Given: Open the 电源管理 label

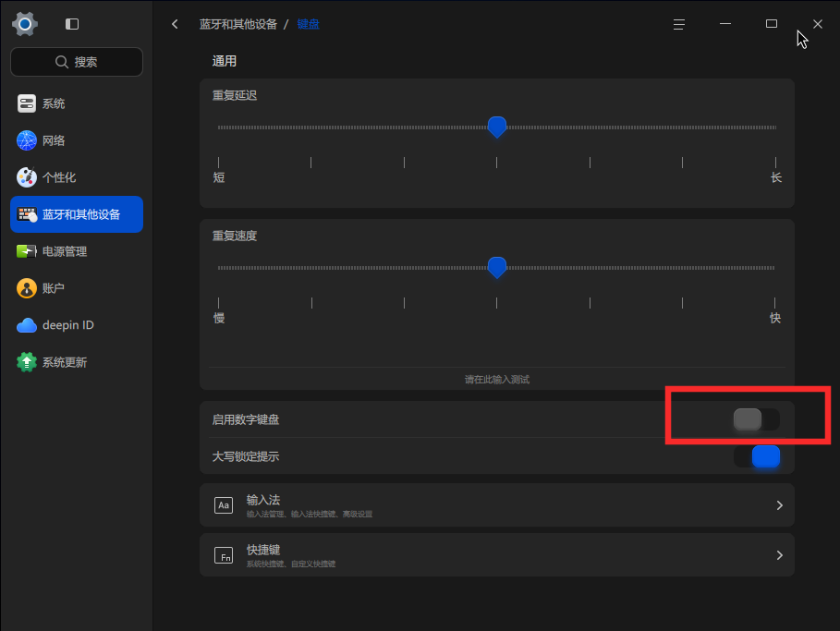Looking at the screenshot, I should coord(65,252).
